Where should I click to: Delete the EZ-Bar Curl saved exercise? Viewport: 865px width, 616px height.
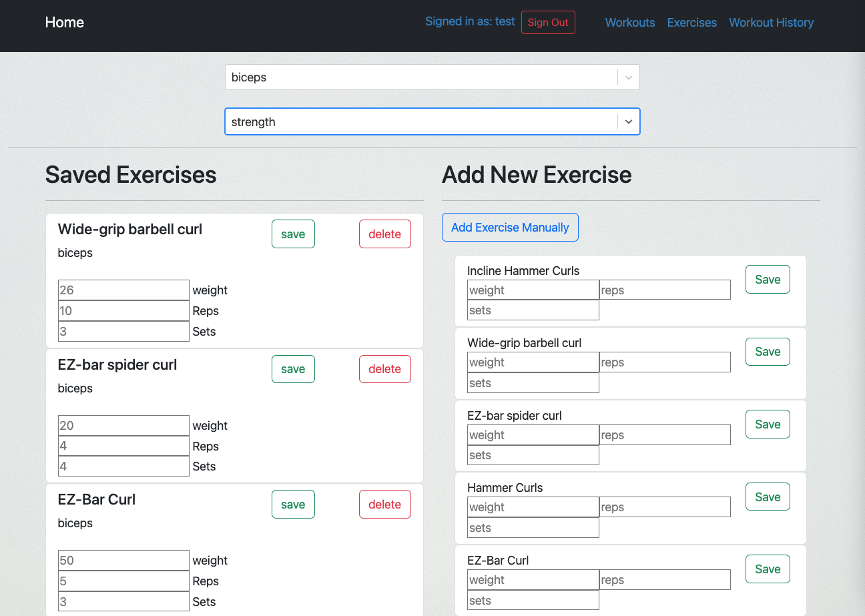pyautogui.click(x=384, y=504)
